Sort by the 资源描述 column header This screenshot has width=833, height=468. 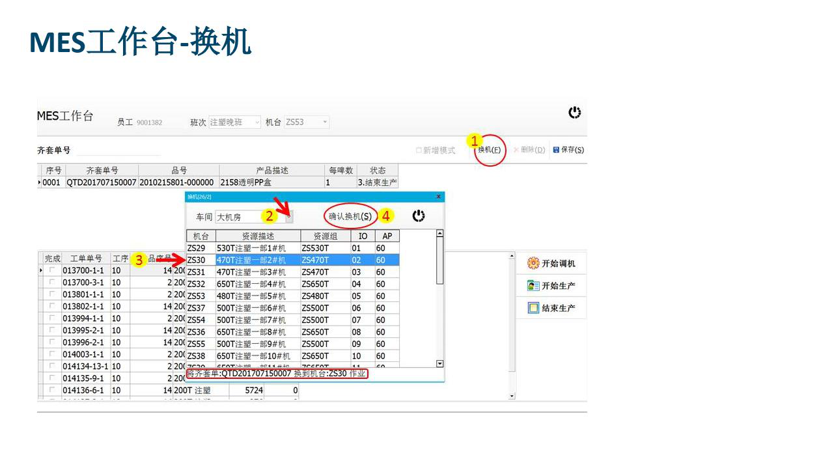click(x=257, y=236)
